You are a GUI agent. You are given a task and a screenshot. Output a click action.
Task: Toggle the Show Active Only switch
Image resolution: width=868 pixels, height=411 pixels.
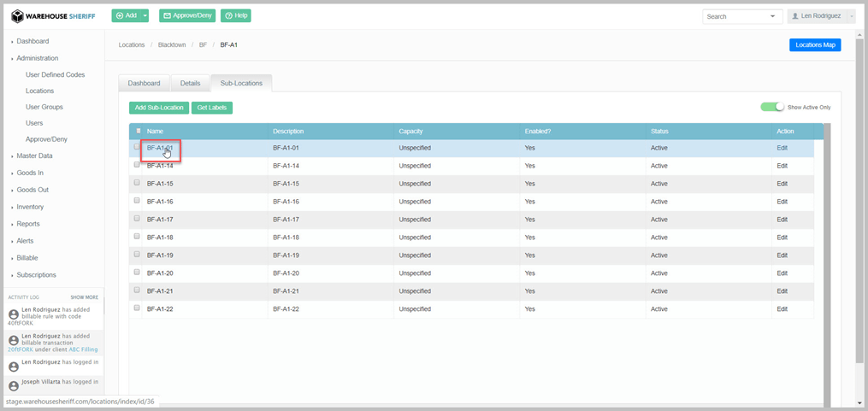pos(772,107)
